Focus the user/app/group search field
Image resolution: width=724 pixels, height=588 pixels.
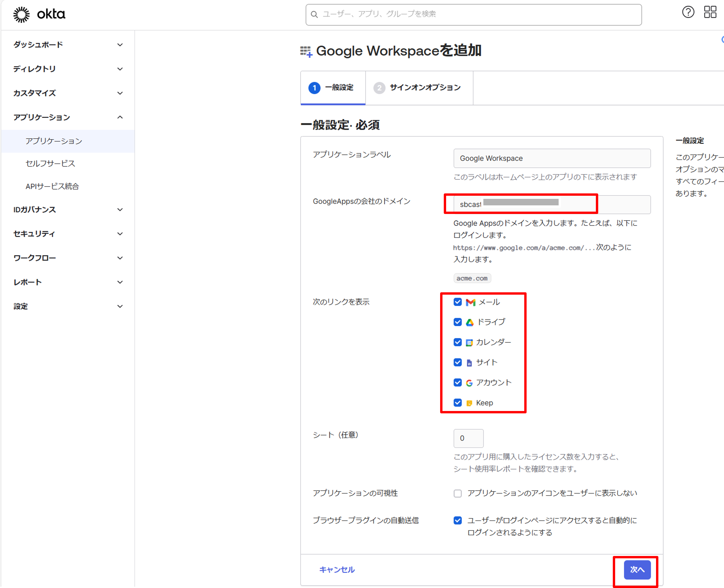click(473, 15)
